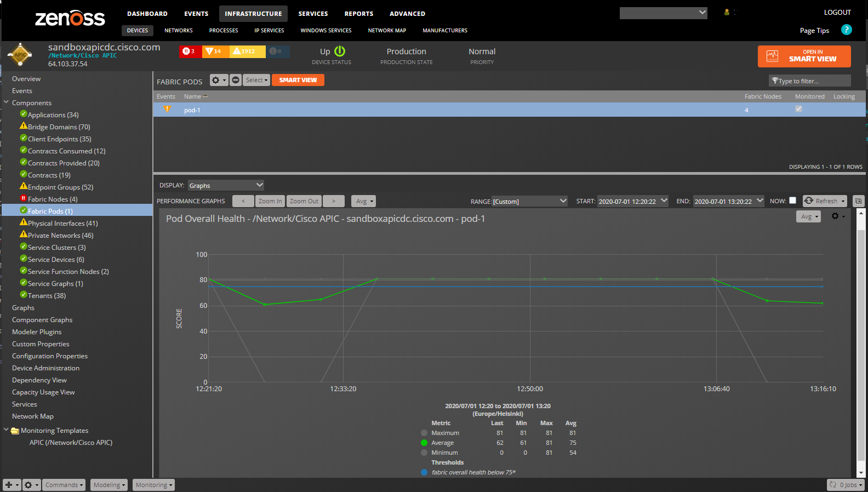Toggle the Maximum series legend marker
The height and width of the screenshot is (492, 868).
(x=424, y=433)
